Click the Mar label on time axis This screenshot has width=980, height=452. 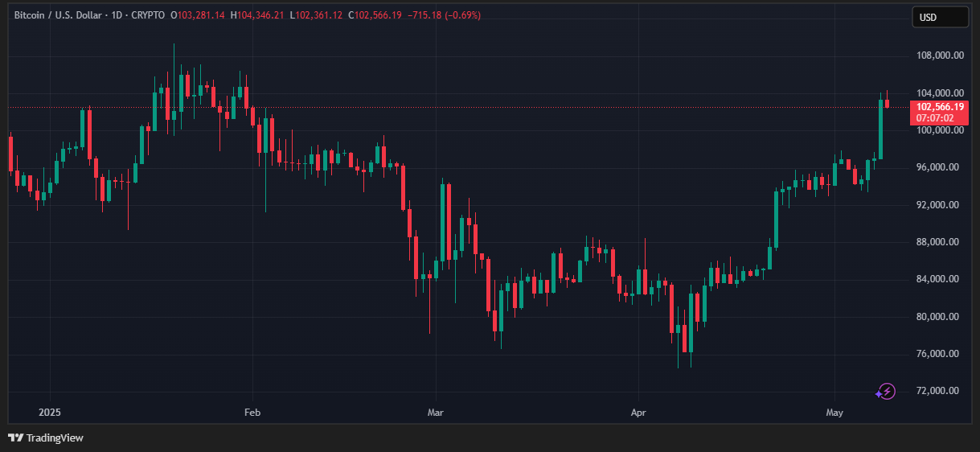[436, 413]
